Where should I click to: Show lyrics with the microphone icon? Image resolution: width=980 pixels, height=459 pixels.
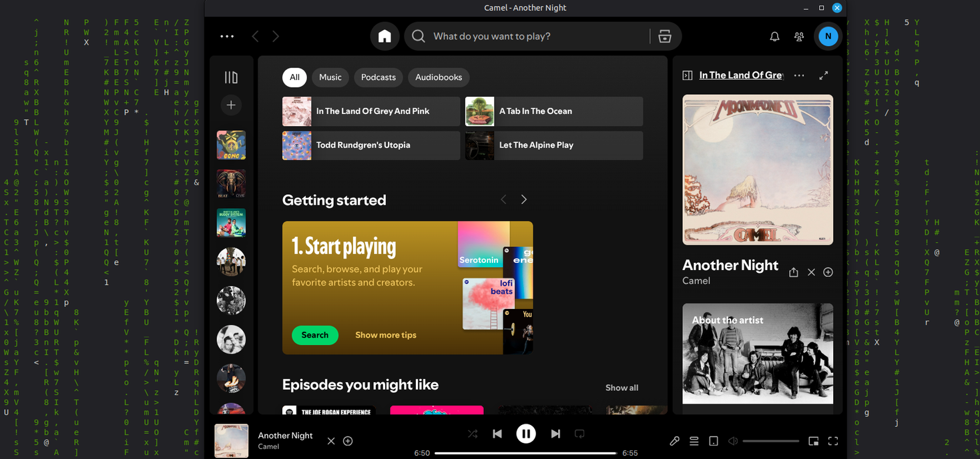675,441
